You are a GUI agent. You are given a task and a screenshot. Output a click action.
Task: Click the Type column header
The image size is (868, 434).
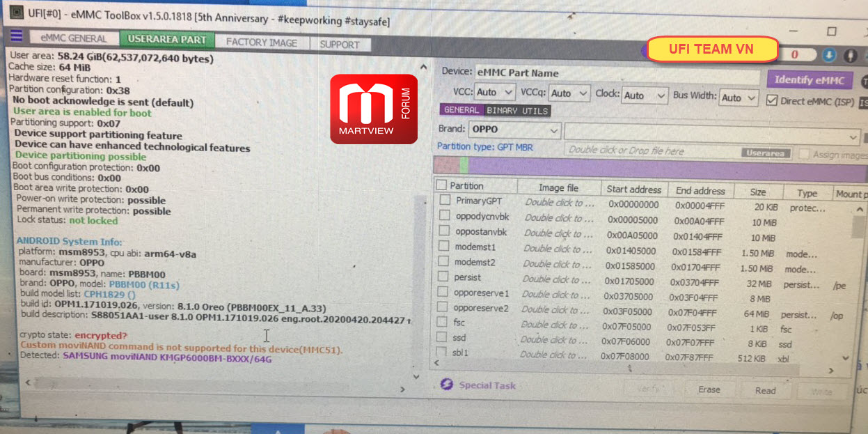pos(807,194)
